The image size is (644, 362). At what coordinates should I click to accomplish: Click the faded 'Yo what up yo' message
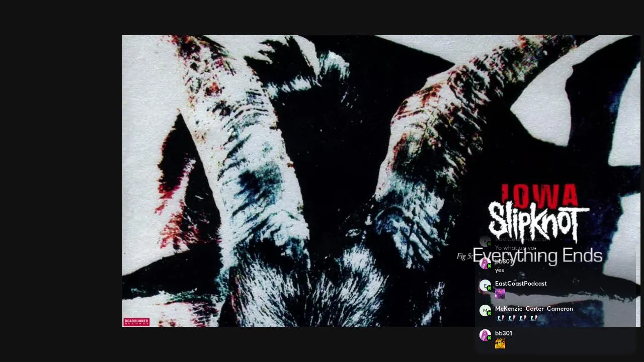click(515, 248)
